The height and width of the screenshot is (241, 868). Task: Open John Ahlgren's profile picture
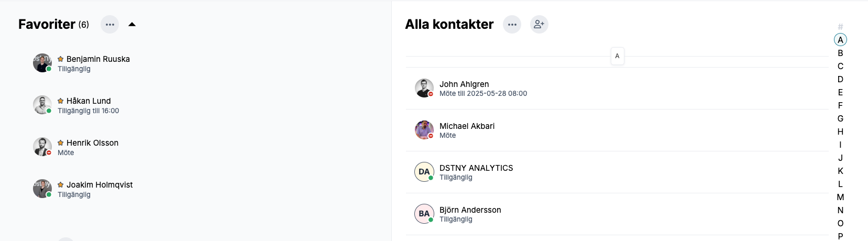point(424,88)
